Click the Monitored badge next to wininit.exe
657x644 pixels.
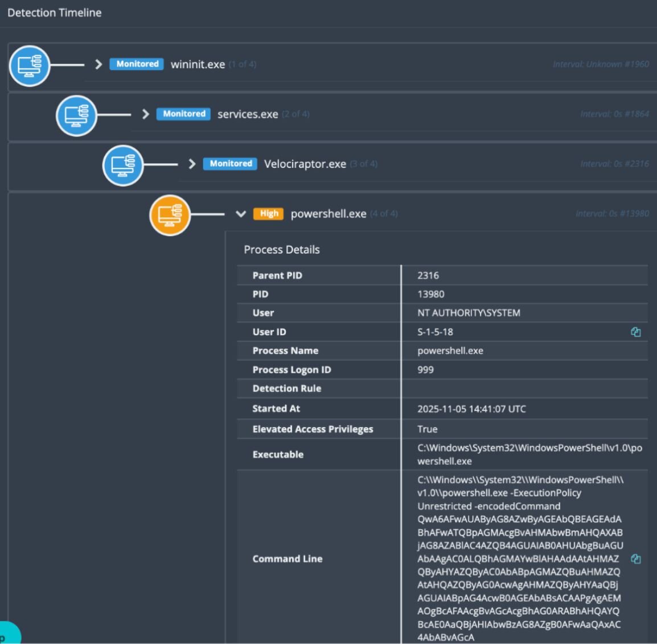pyautogui.click(x=137, y=64)
